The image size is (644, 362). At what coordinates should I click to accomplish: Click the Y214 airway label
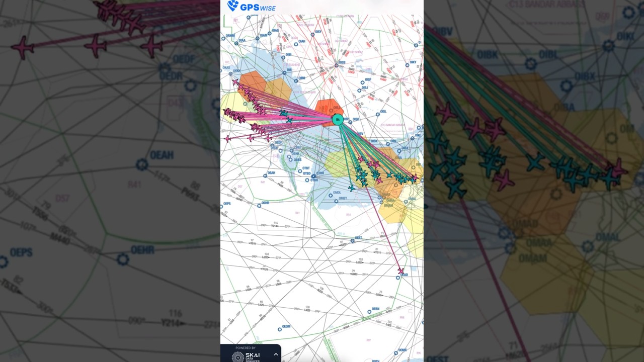tap(275, 226)
